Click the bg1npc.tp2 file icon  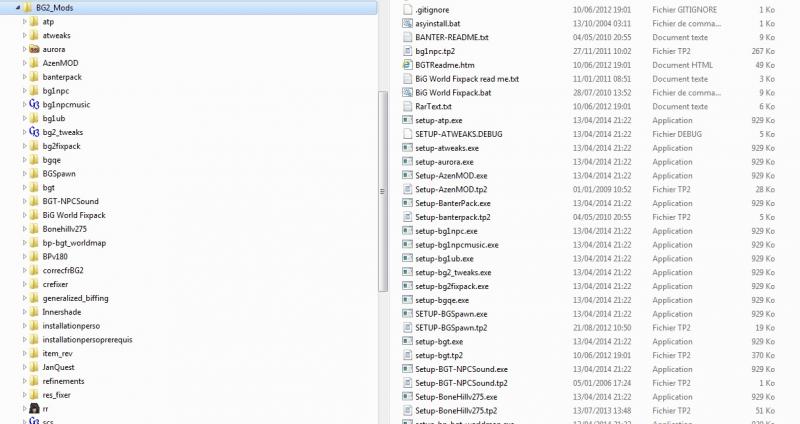[x=407, y=51]
